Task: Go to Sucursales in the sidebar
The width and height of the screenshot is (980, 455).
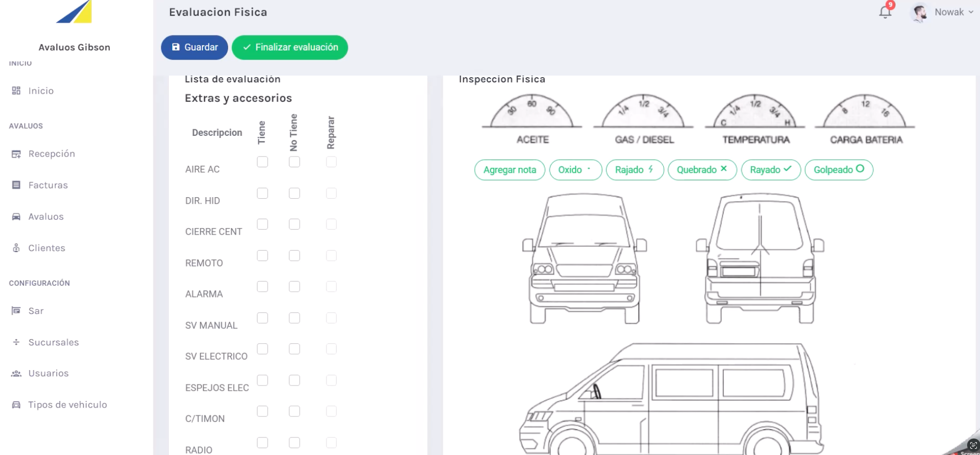Action: point(54,342)
